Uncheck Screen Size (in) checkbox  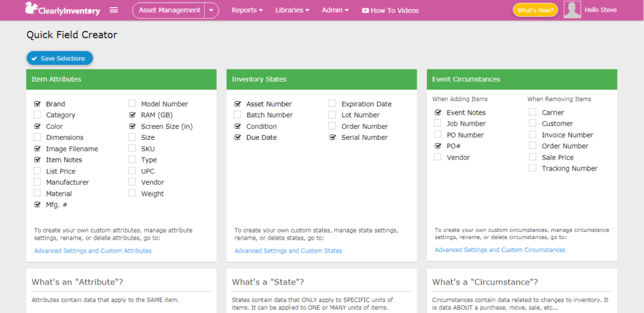click(132, 126)
